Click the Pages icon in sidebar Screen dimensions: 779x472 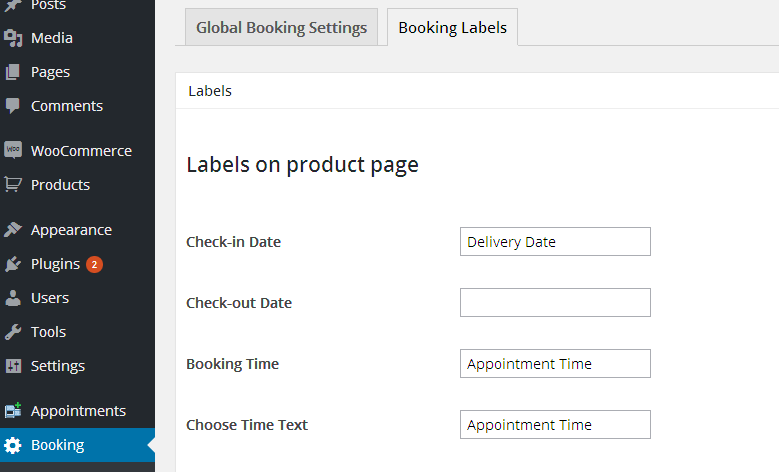(13, 72)
